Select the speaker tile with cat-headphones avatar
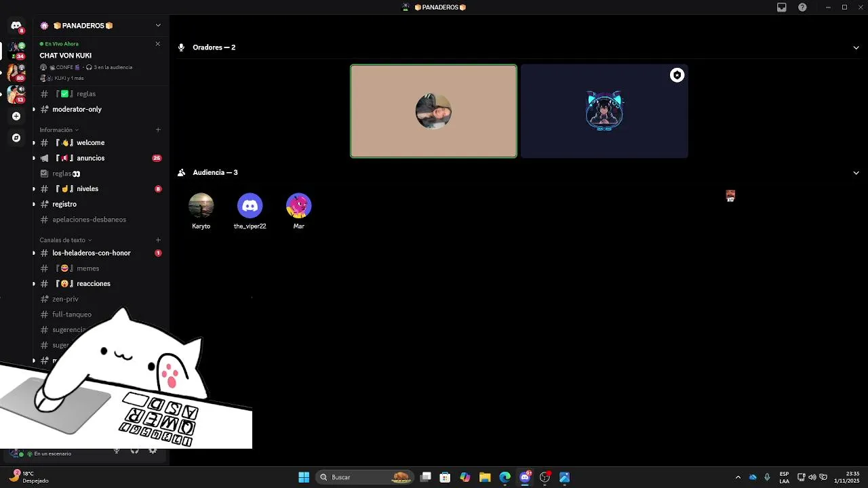The height and width of the screenshot is (488, 868). click(604, 111)
